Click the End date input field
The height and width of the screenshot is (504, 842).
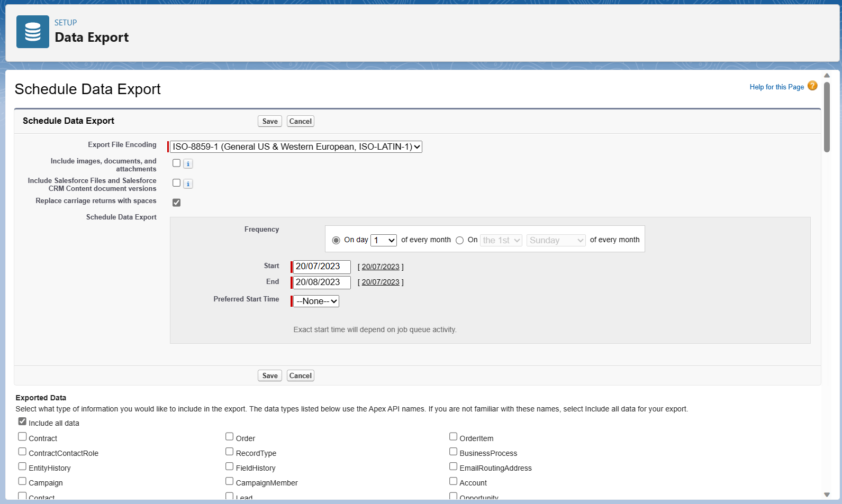[322, 282]
